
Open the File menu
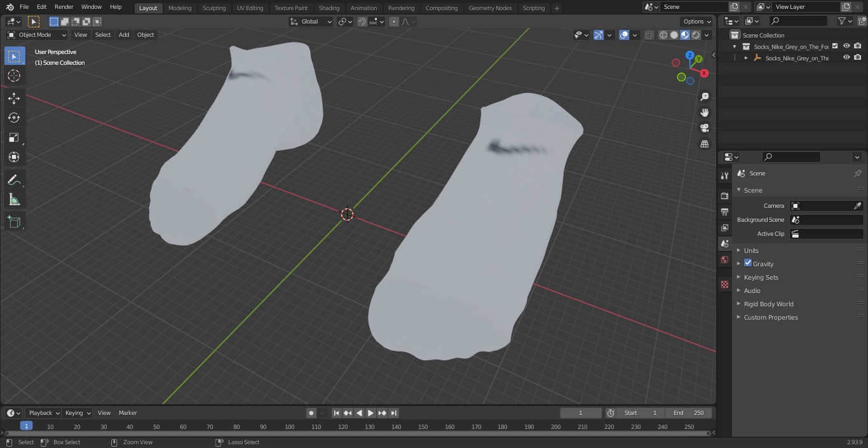(x=24, y=7)
